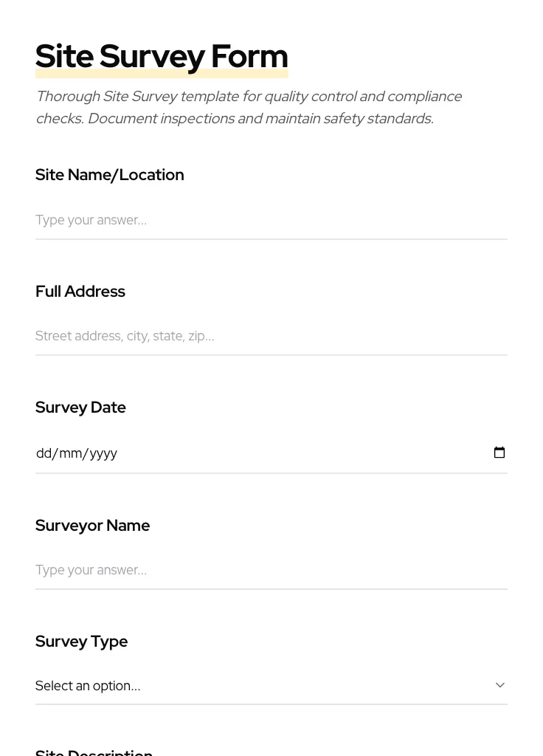Click the Site Name/Location label

pyautogui.click(x=109, y=175)
